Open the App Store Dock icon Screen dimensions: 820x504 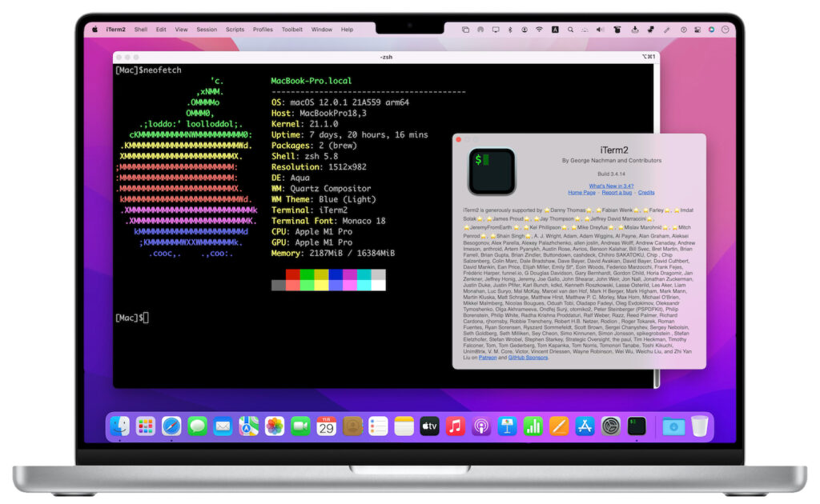[584, 426]
